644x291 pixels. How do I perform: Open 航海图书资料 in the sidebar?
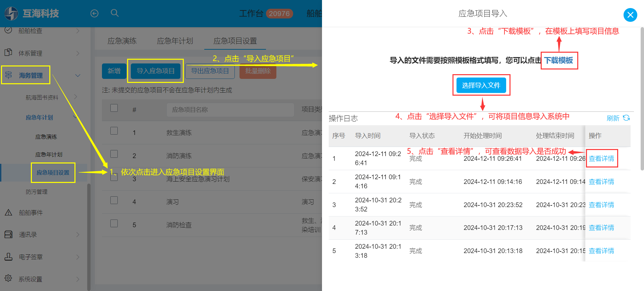click(x=42, y=97)
